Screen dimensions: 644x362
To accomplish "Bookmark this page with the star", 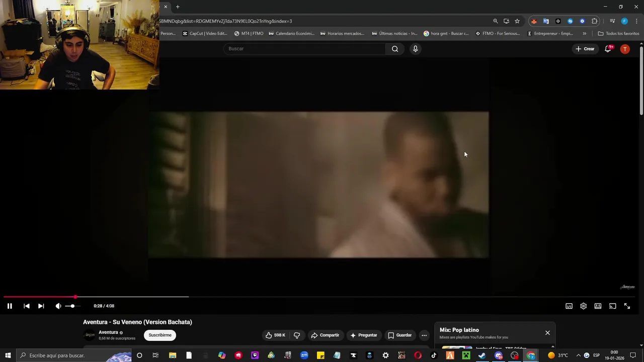I will 517,21.
